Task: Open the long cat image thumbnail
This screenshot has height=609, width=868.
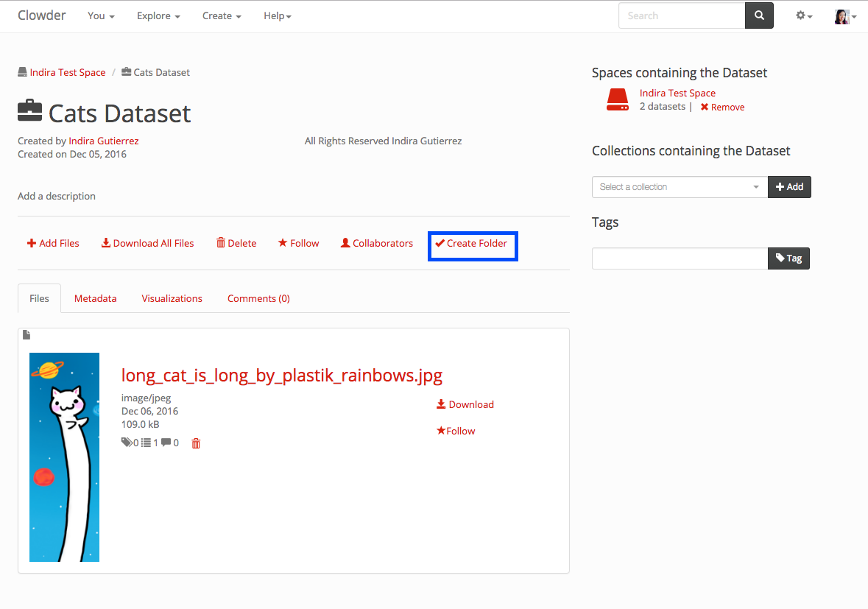Action: 64,457
